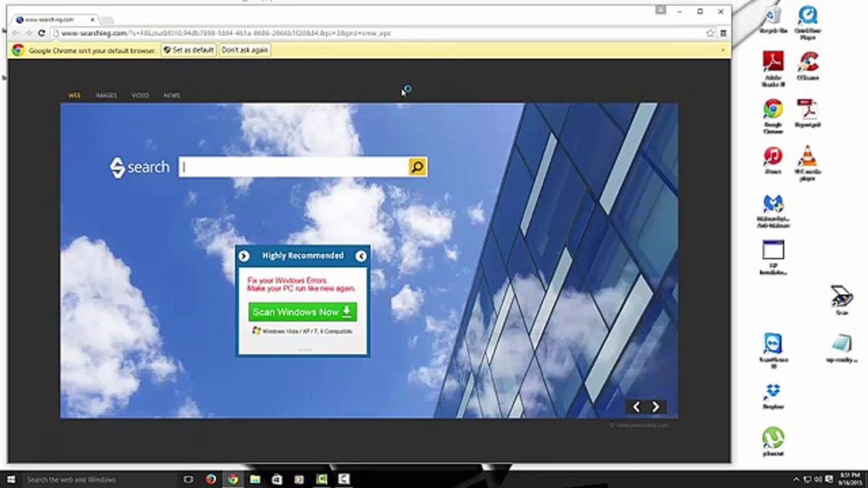Click Don't ask again button
This screenshot has height=488, width=868.
pos(245,50)
